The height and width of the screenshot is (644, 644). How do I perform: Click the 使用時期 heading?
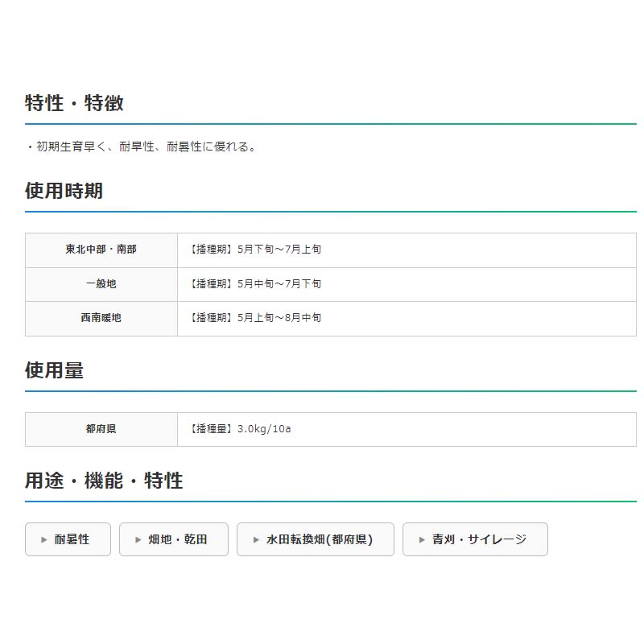[x=64, y=191]
